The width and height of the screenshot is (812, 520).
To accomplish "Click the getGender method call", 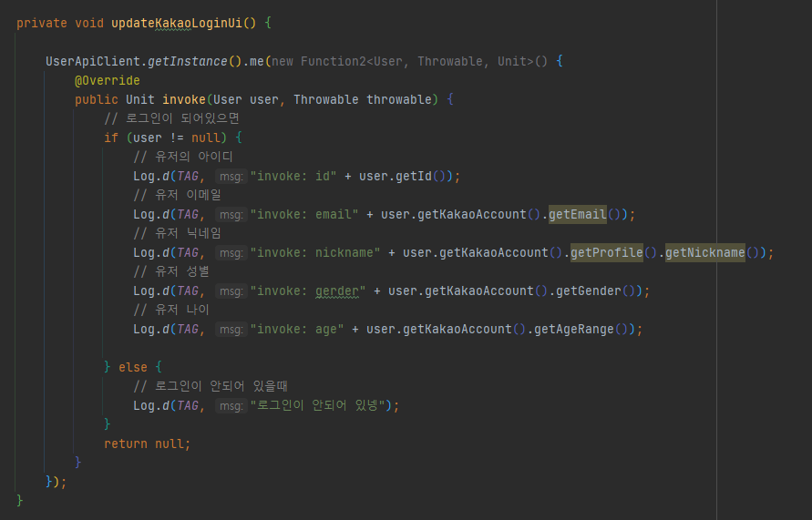I will [x=589, y=291].
